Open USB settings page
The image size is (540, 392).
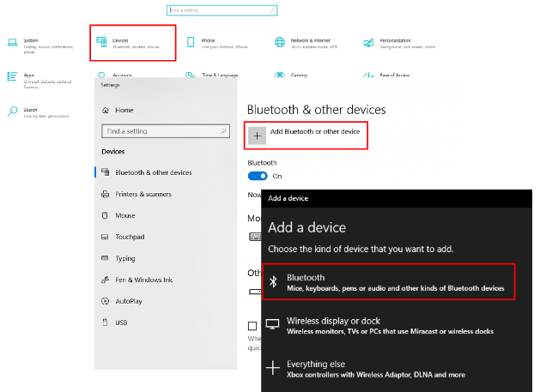121,323
